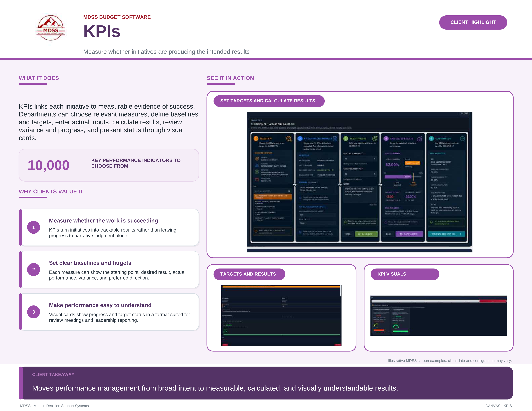Click the Priority icon beside Business Continuity
This screenshot has width=532, height=411.
click(x=257, y=159)
